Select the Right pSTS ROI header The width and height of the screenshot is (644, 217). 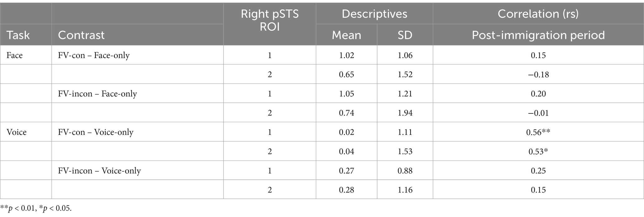click(270, 21)
